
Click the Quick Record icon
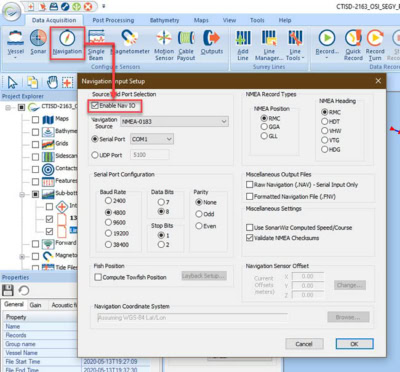tap(353, 37)
